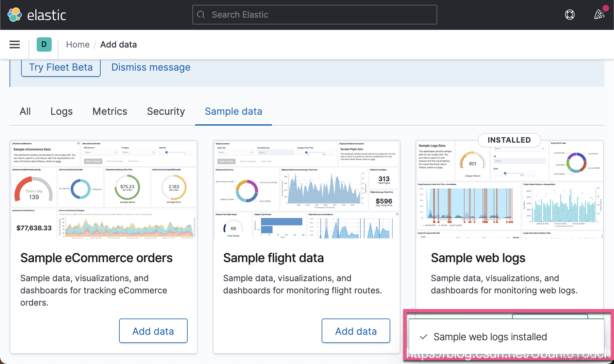
Task: Dismiss the Fleet beta message
Action: 151,67
